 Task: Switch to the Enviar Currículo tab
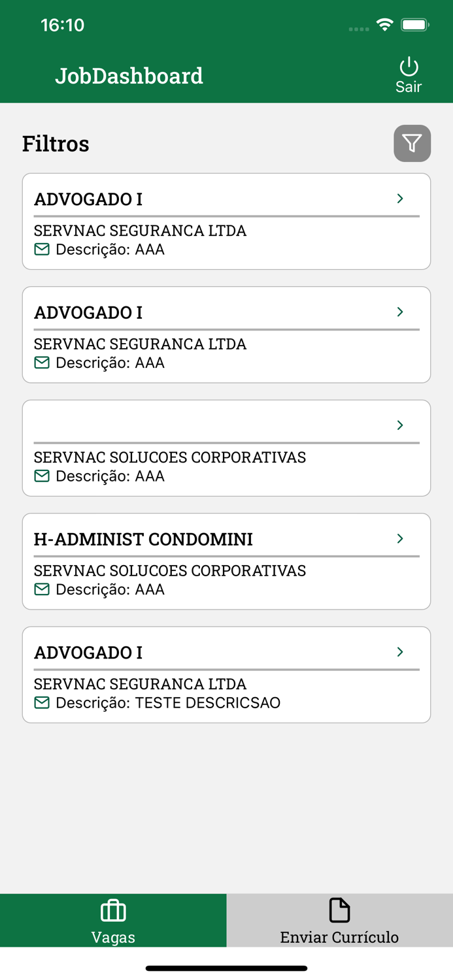pyautogui.click(x=339, y=920)
